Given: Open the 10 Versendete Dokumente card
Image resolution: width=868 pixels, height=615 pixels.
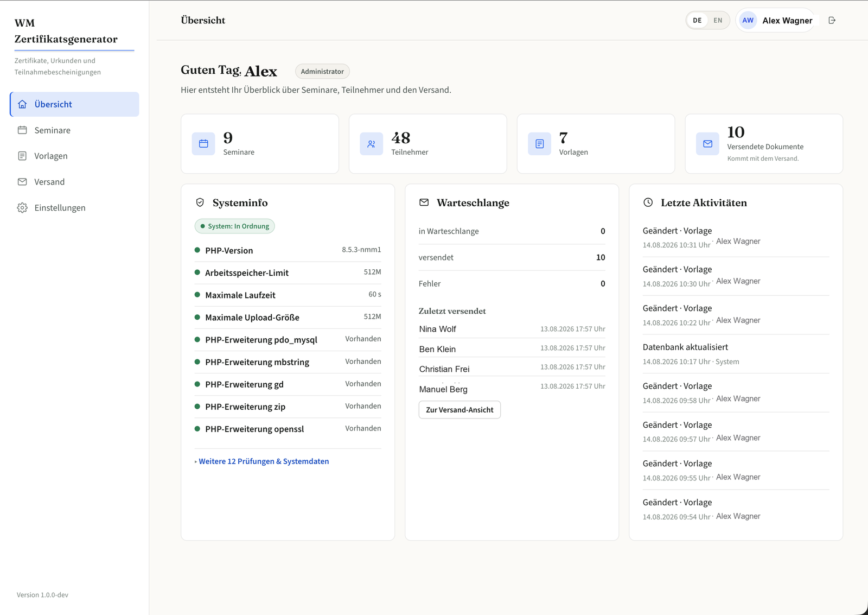Looking at the screenshot, I should [764, 144].
